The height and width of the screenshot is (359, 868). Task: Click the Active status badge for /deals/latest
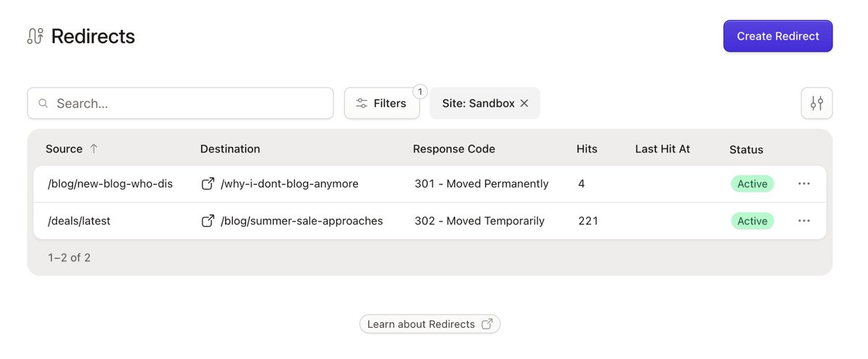pos(752,221)
